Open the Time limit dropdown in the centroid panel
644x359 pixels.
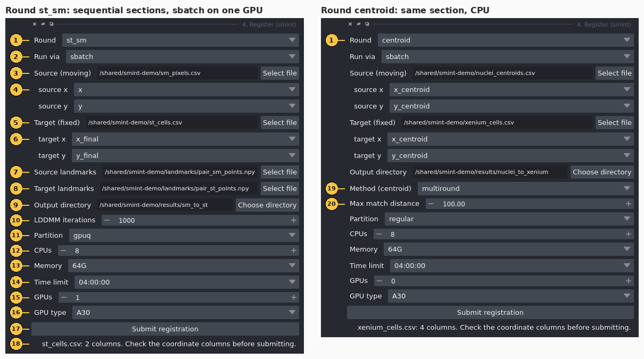(x=512, y=265)
